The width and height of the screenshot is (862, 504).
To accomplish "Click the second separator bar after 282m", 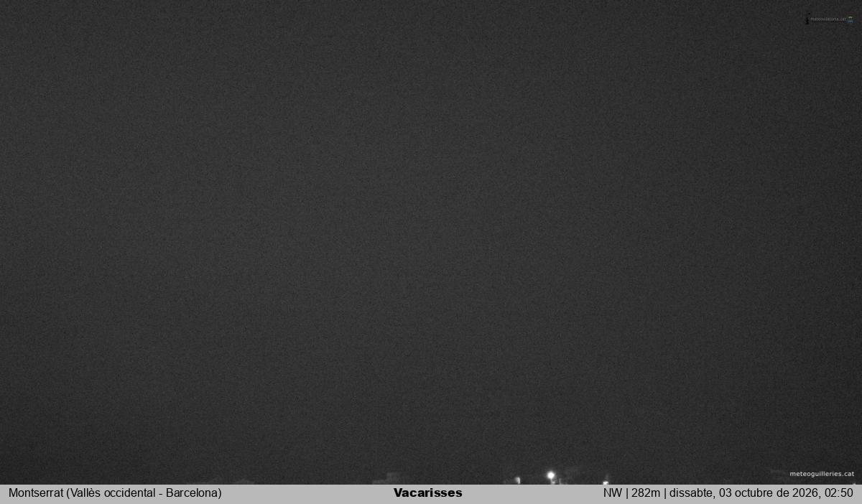I will [664, 493].
